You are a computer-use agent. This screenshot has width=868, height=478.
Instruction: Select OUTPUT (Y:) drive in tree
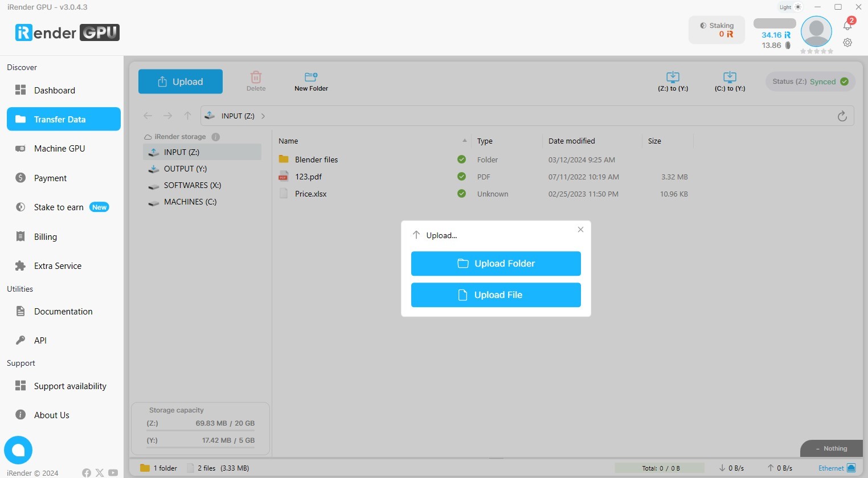point(202,169)
